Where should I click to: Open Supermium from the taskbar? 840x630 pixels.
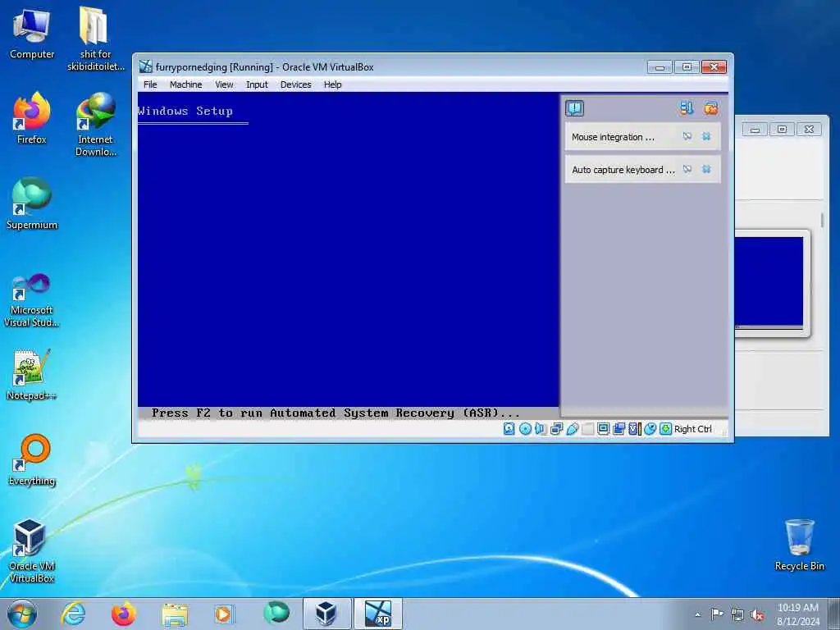tap(276, 614)
